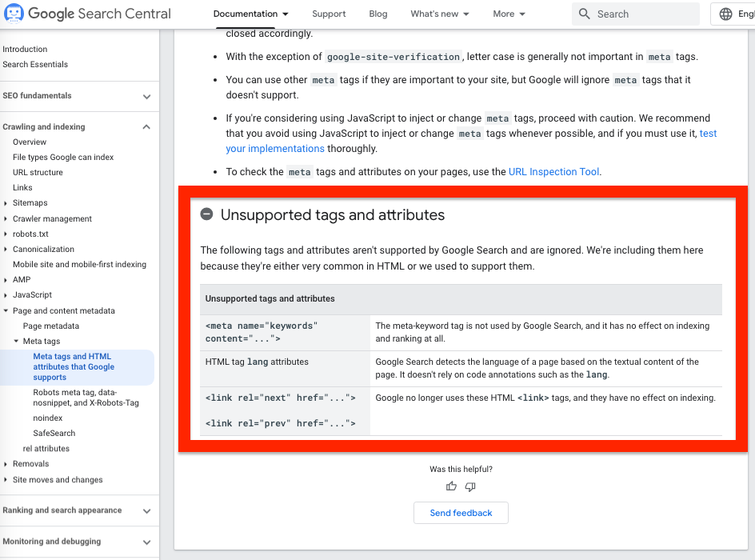The image size is (755, 560).
Task: Select Meta tags and HTML attributes page
Action: pos(74,367)
